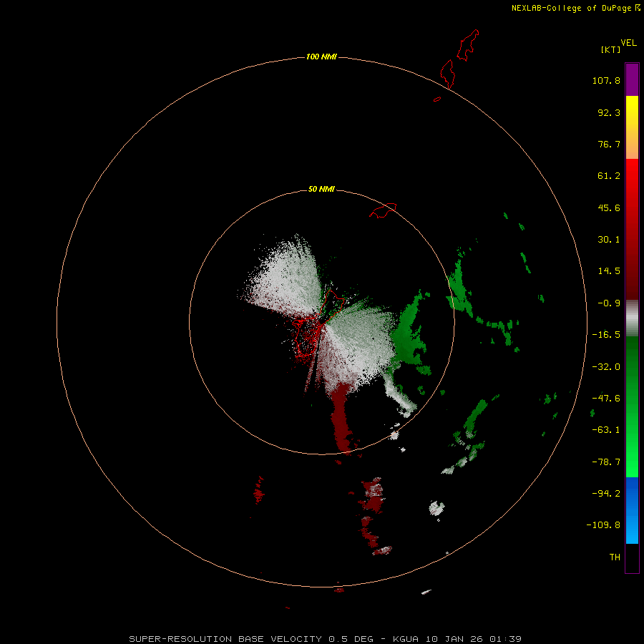
Task: Click the topmost red island outline beyond 100 NMI
Action: coord(468,45)
